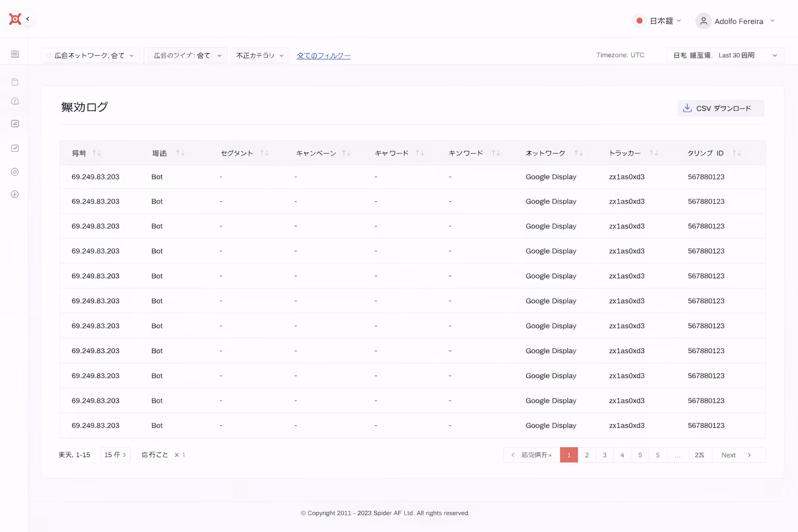Click the × 1 marker near pagination
Viewport: 798px width, 532px height.
(180, 455)
